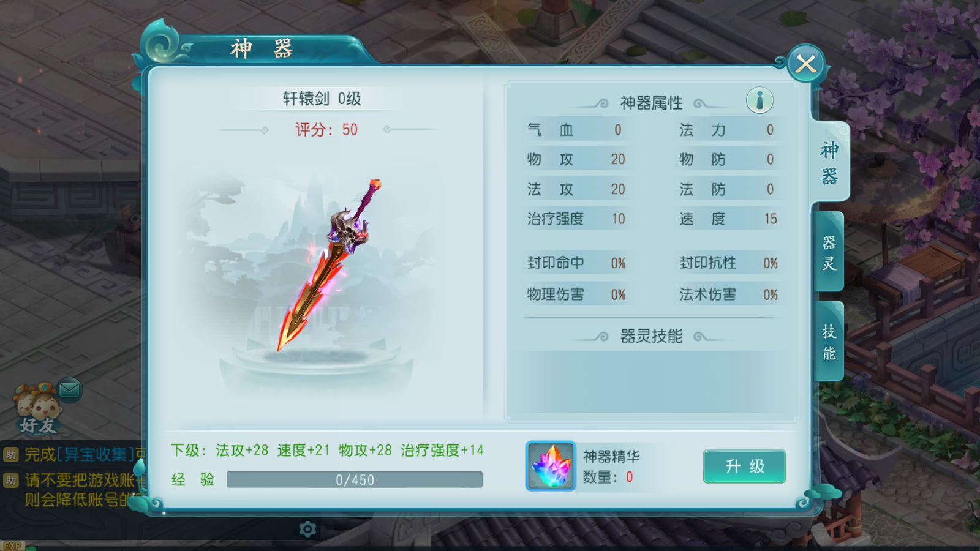Close the 神器 panel with X
This screenshot has width=980, height=551.
(805, 63)
